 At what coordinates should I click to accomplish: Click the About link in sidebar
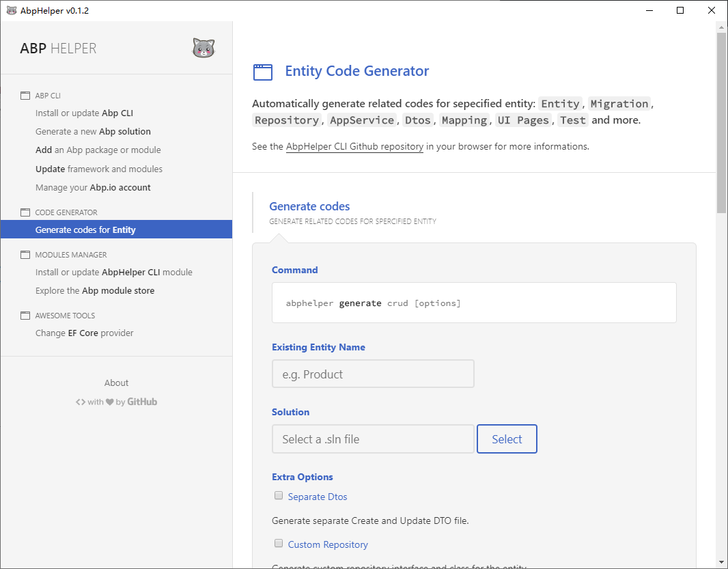(x=116, y=383)
